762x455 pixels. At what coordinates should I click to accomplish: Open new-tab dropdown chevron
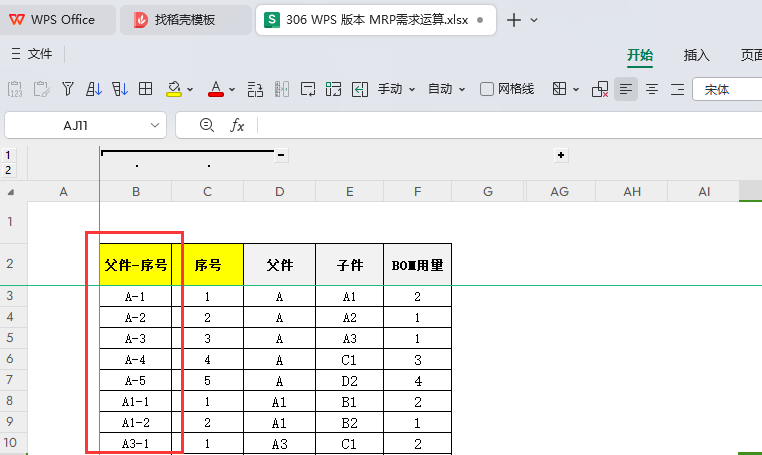[x=534, y=20]
